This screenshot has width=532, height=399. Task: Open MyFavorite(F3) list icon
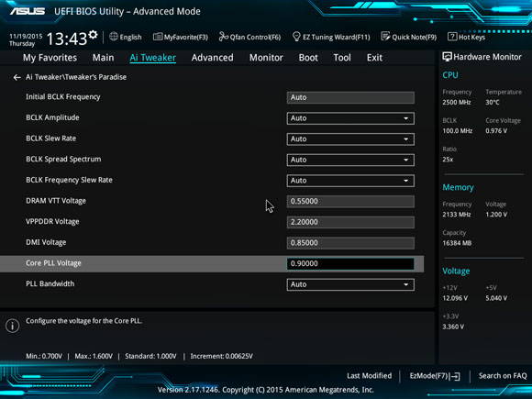(158, 37)
